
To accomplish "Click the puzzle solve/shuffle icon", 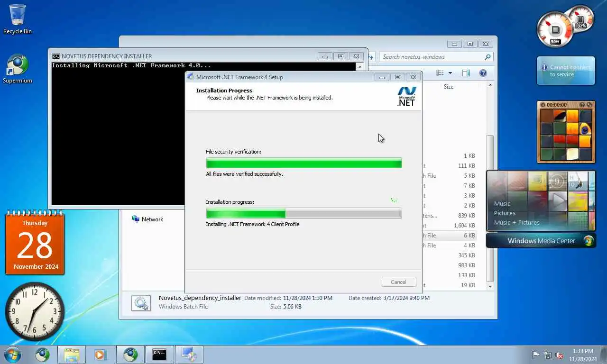I will point(589,105).
